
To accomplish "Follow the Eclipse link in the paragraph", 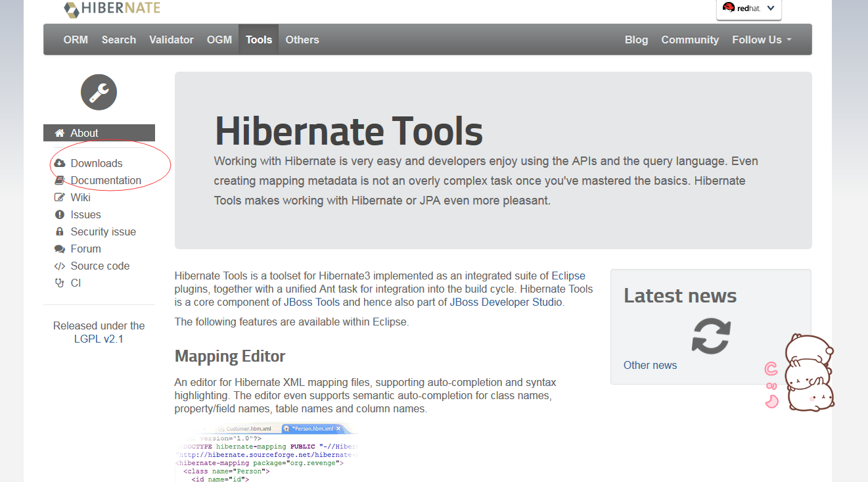I will [x=568, y=276].
